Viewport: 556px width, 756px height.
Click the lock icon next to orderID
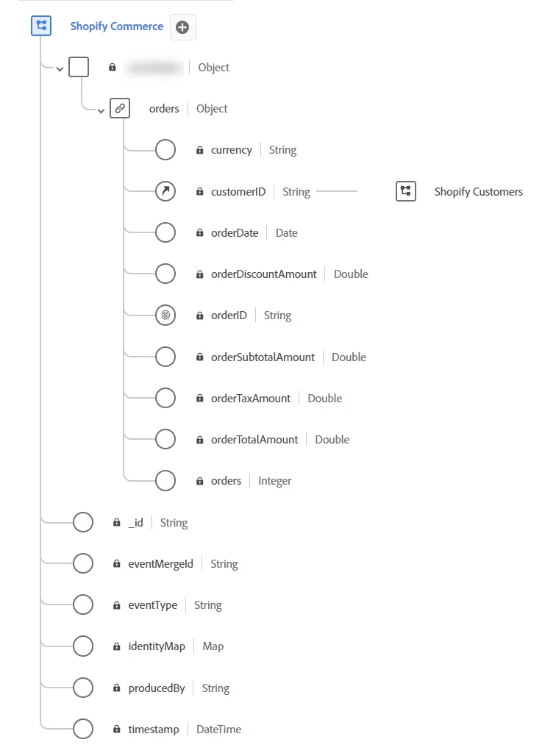(199, 315)
